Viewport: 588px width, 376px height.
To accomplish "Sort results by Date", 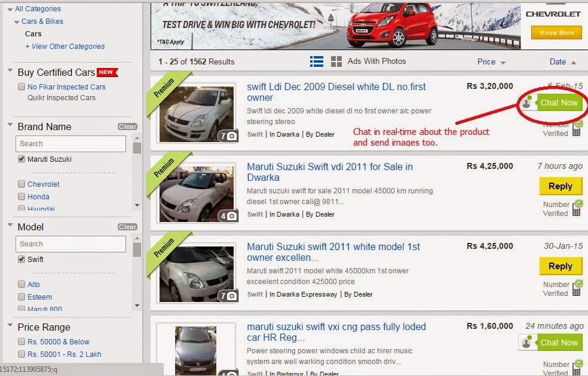I will coord(562,62).
